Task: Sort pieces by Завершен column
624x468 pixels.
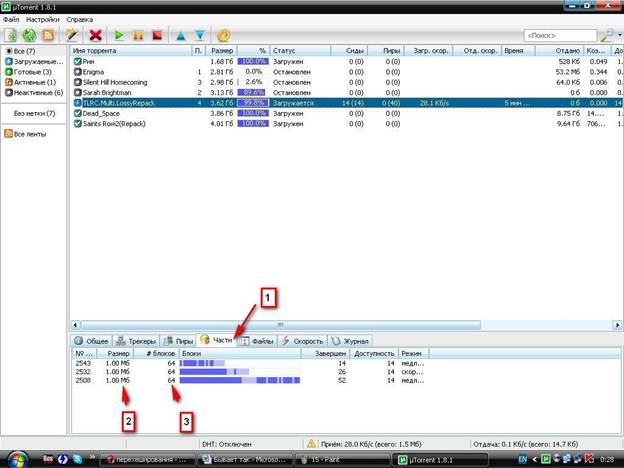Action: [326, 353]
